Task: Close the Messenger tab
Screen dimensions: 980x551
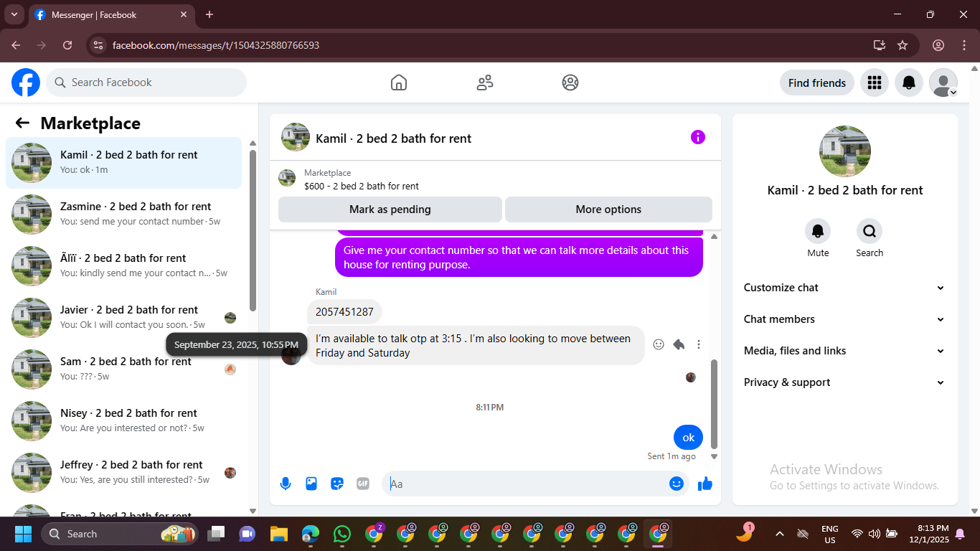Action: tap(184, 14)
